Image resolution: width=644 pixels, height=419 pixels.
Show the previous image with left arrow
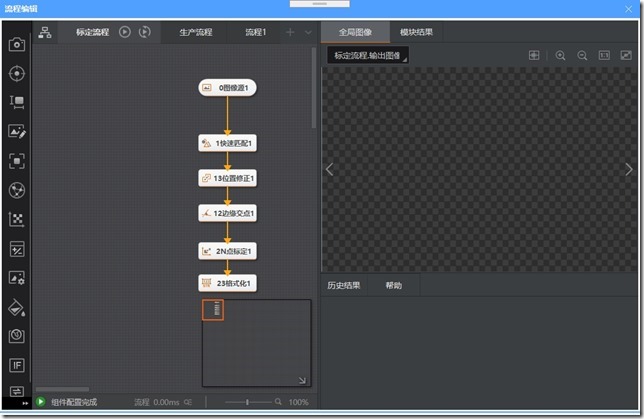329,169
